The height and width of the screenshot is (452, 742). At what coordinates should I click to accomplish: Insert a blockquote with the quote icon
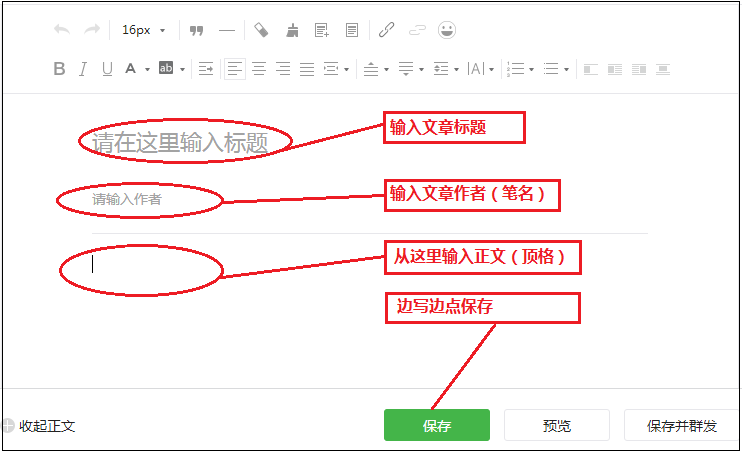[196, 30]
